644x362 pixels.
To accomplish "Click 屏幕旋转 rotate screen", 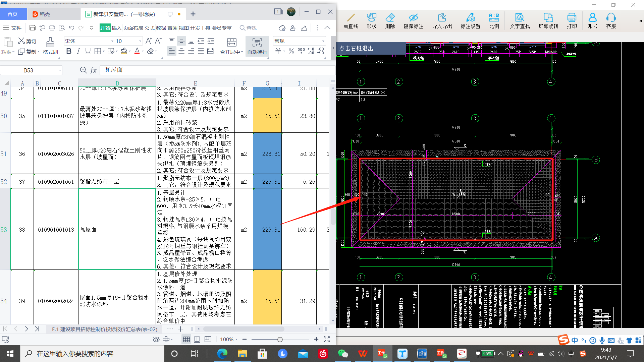I will (x=548, y=21).
